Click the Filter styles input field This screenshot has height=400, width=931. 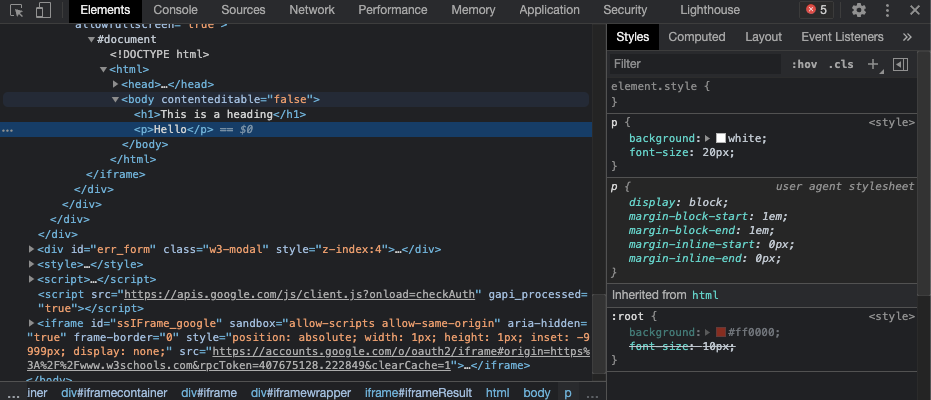[695, 64]
